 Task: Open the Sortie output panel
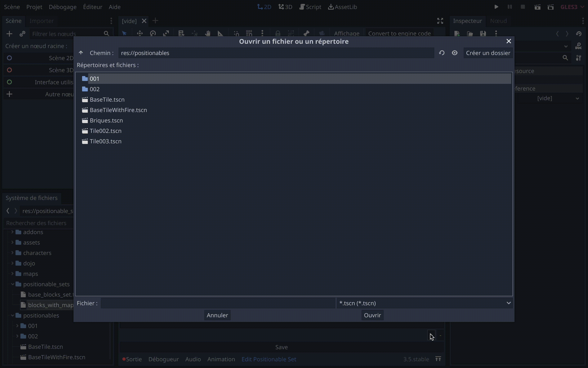(x=132, y=359)
